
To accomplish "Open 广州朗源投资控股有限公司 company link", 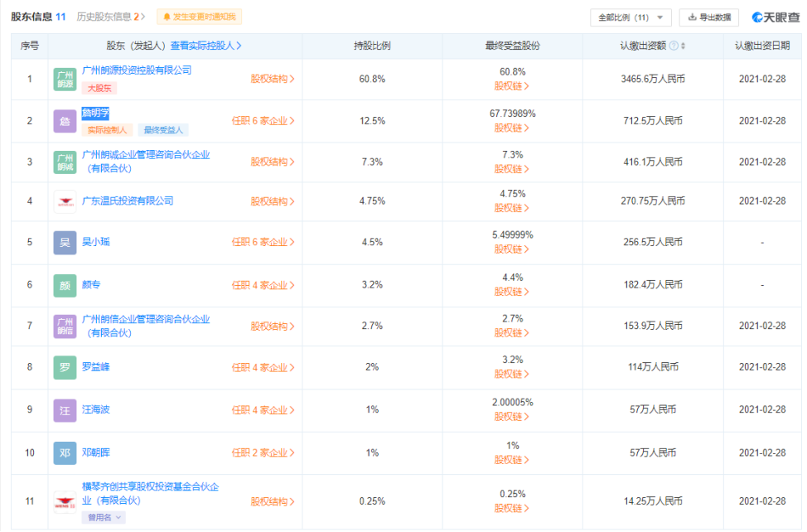I will [137, 70].
